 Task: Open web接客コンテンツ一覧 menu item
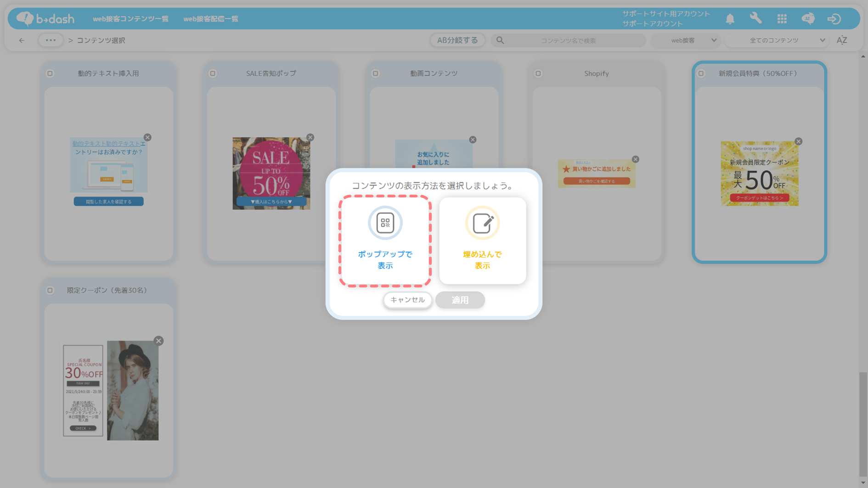click(x=130, y=19)
